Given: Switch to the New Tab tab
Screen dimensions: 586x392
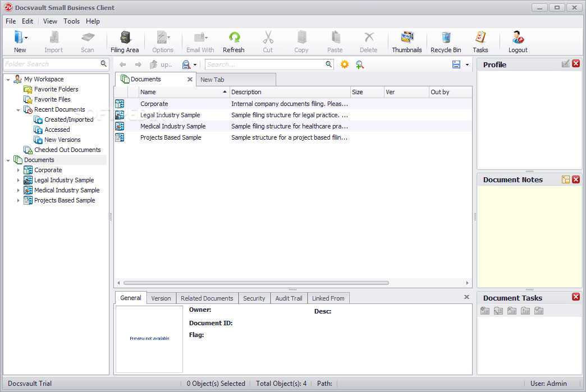Looking at the screenshot, I should coord(235,80).
